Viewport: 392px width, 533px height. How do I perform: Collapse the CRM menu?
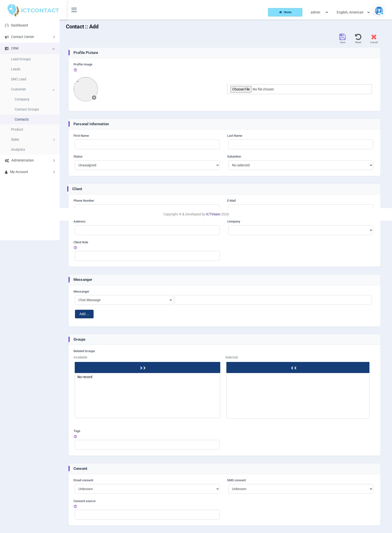tap(30, 49)
